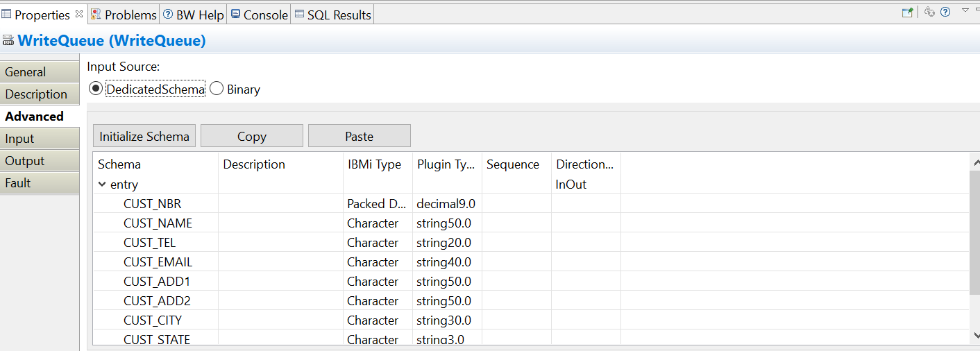Click the Plugin Type column header
Viewport: 980px width, 351px height.
click(446, 164)
